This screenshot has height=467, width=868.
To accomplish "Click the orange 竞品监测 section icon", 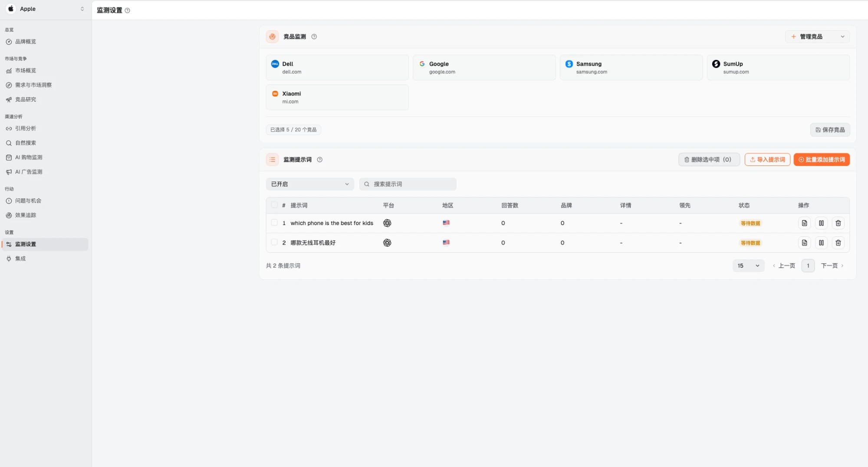I will click(x=273, y=36).
